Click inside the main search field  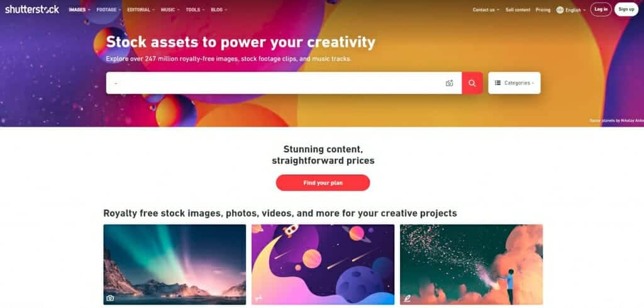point(275,83)
